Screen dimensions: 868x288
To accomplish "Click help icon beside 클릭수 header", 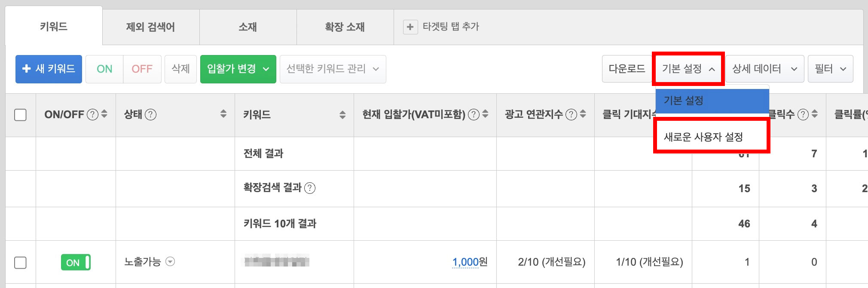I will pos(803,115).
